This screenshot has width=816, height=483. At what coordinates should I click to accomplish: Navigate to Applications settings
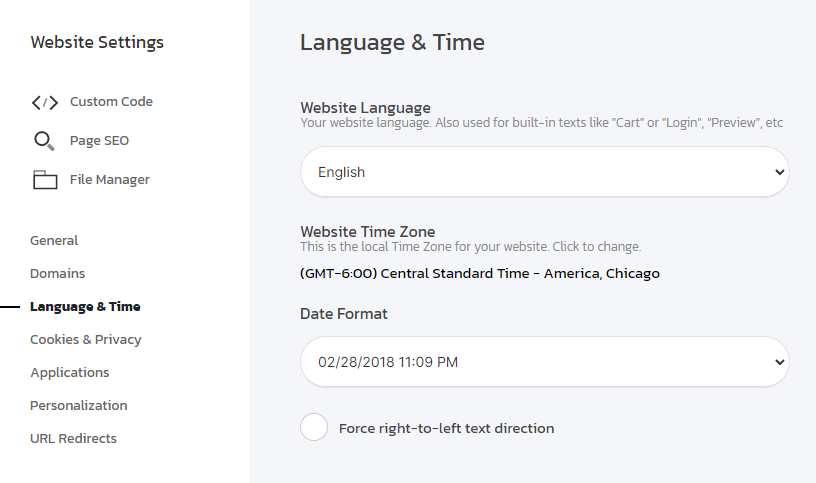pos(70,373)
